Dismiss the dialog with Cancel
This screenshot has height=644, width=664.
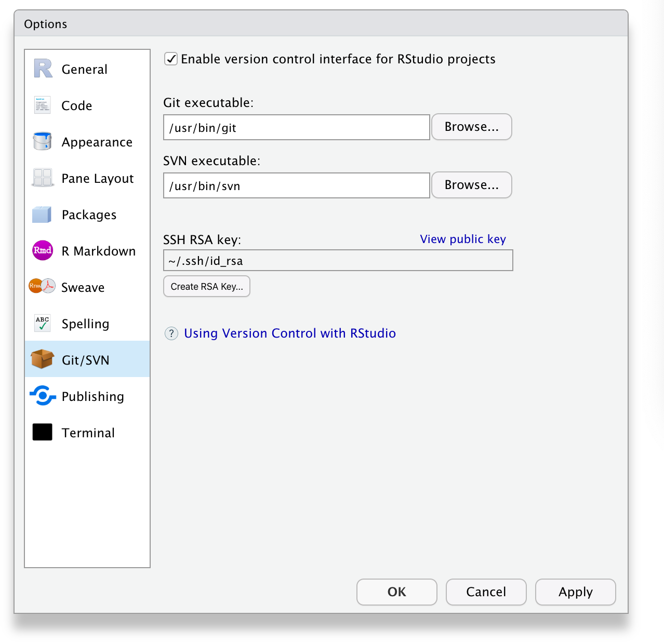[486, 592]
